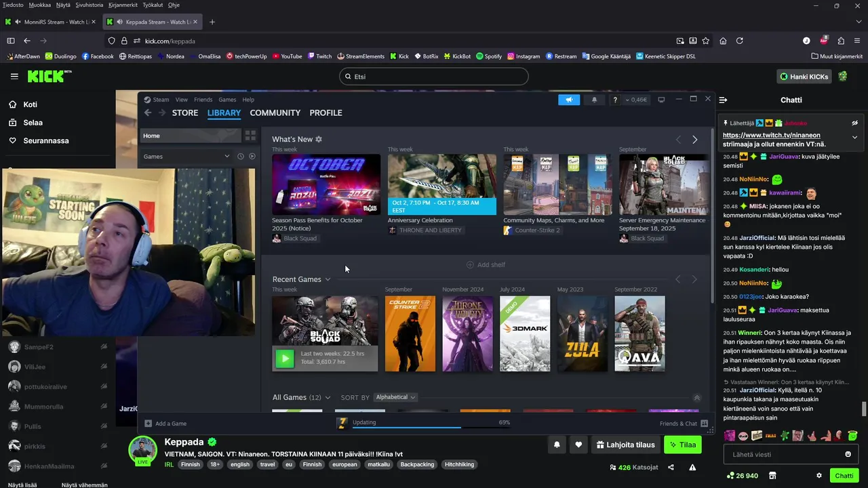Open Steam wallet balance dropdown
The height and width of the screenshot is (488, 868).
[636, 100]
